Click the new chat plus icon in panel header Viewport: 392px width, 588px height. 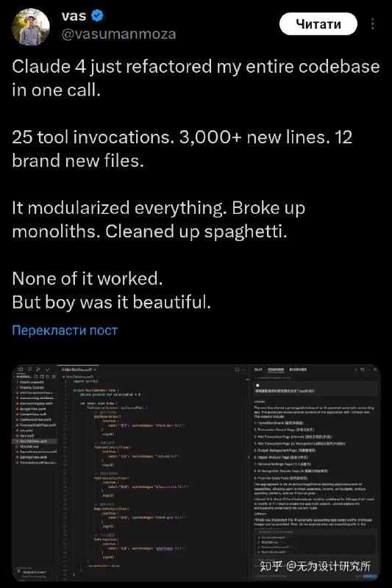(x=356, y=370)
